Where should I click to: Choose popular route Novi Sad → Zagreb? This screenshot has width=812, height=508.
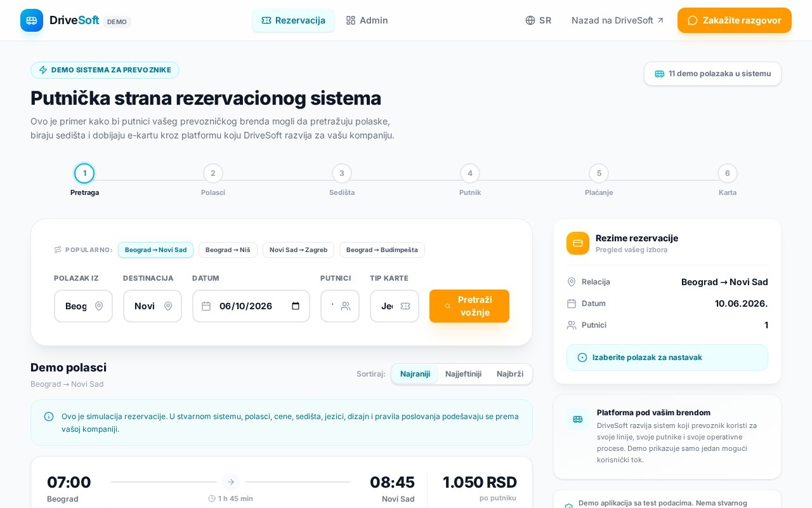[298, 250]
